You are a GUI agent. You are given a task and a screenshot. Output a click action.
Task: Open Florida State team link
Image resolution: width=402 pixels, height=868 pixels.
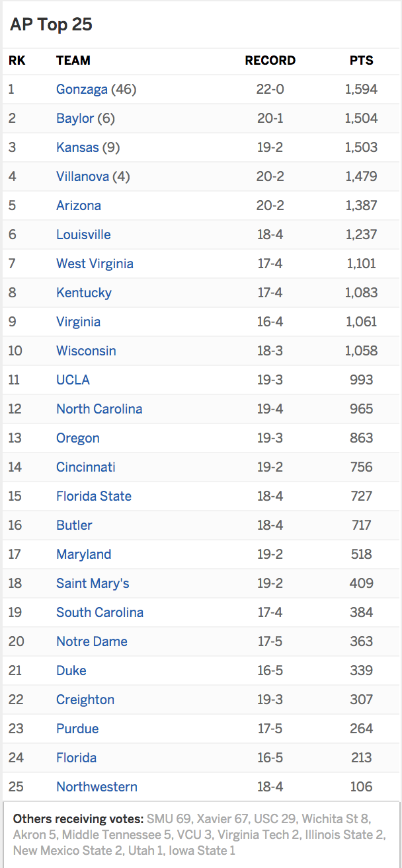point(94,496)
